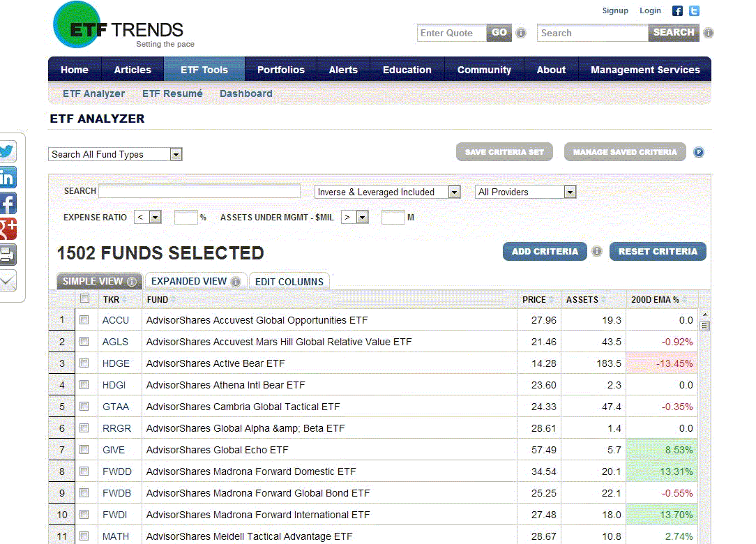
Task: Open the All Providers dropdown
Action: tap(526, 192)
